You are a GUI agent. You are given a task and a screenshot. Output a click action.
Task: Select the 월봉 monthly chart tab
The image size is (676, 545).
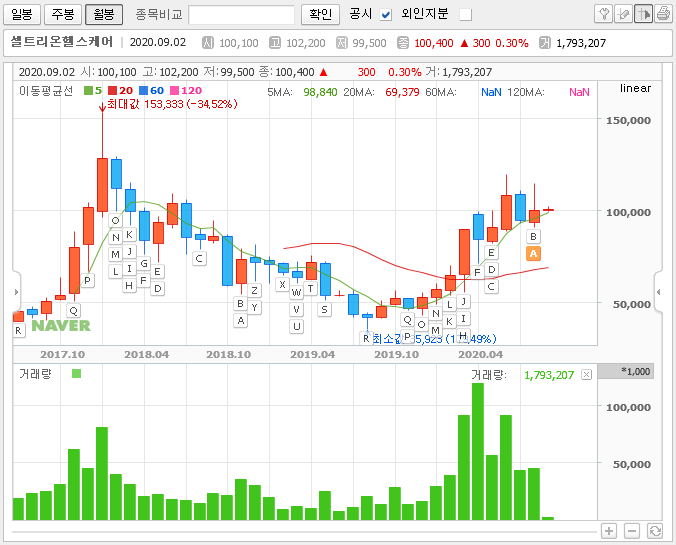click(x=104, y=14)
